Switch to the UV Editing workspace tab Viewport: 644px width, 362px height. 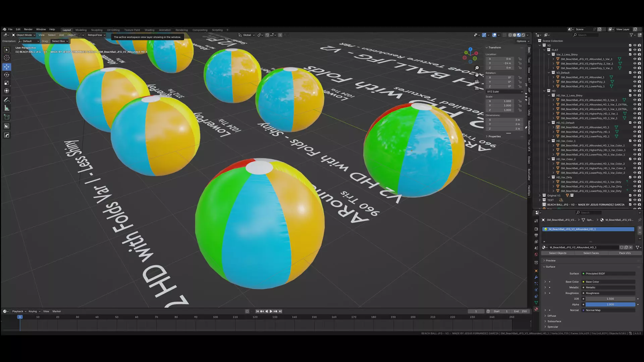point(113,30)
